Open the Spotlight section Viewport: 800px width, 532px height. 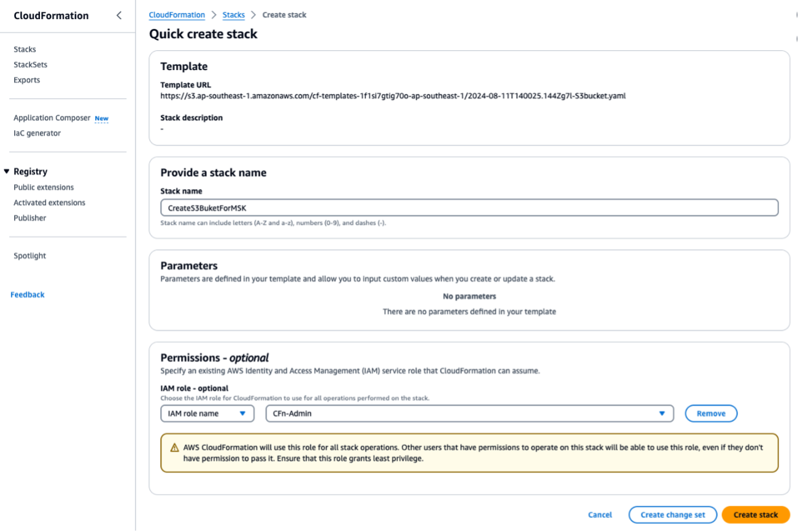coord(29,255)
